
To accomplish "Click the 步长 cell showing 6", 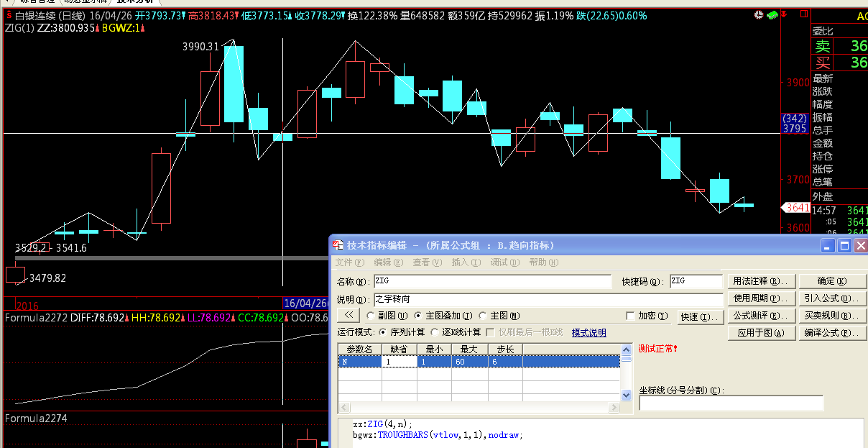I will tap(504, 362).
